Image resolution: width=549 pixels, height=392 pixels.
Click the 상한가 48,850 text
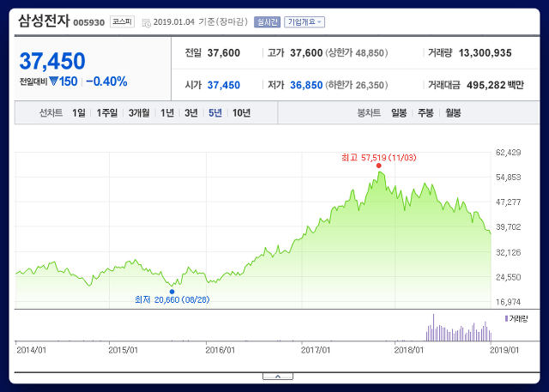(357, 53)
